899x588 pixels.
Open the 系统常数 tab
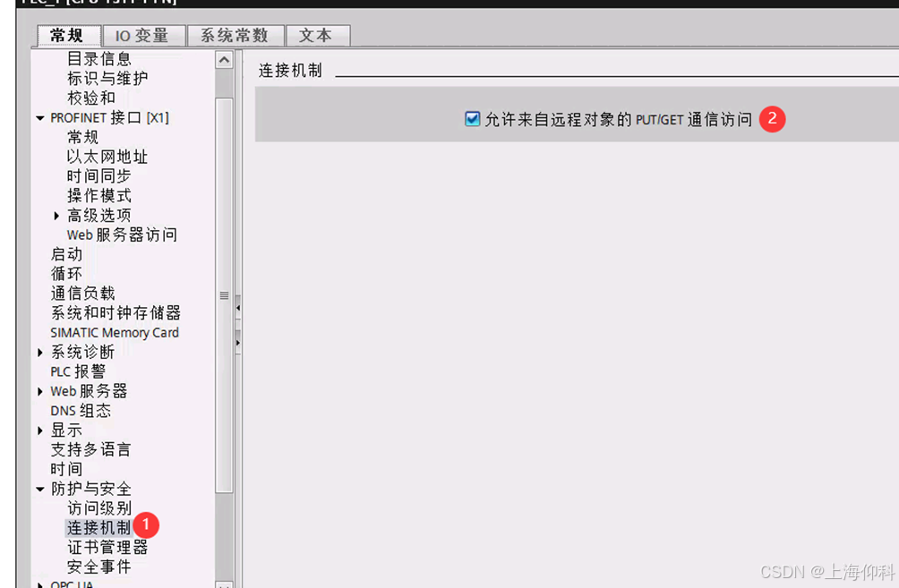[235, 35]
